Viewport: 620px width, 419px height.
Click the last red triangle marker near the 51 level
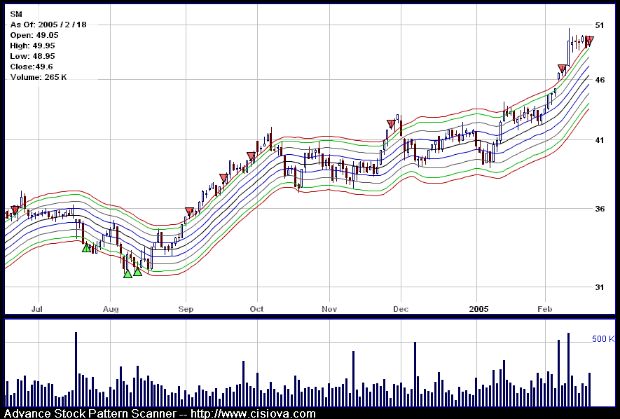pyautogui.click(x=589, y=40)
